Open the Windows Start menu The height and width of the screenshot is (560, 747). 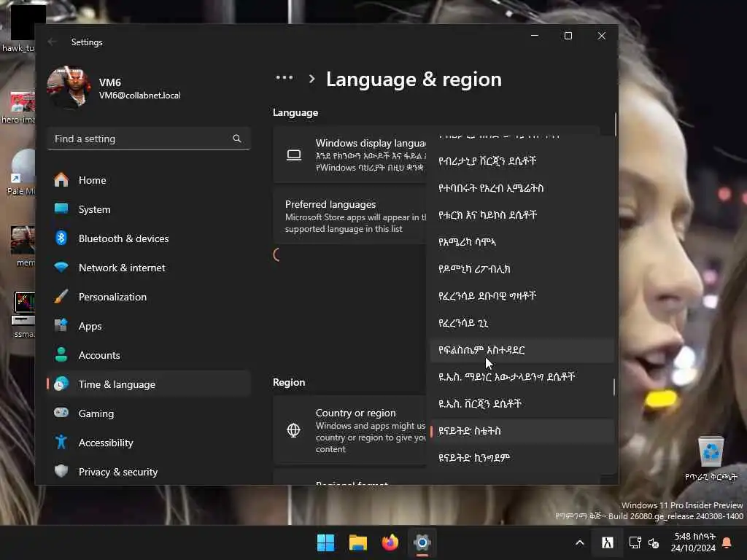[x=326, y=542]
